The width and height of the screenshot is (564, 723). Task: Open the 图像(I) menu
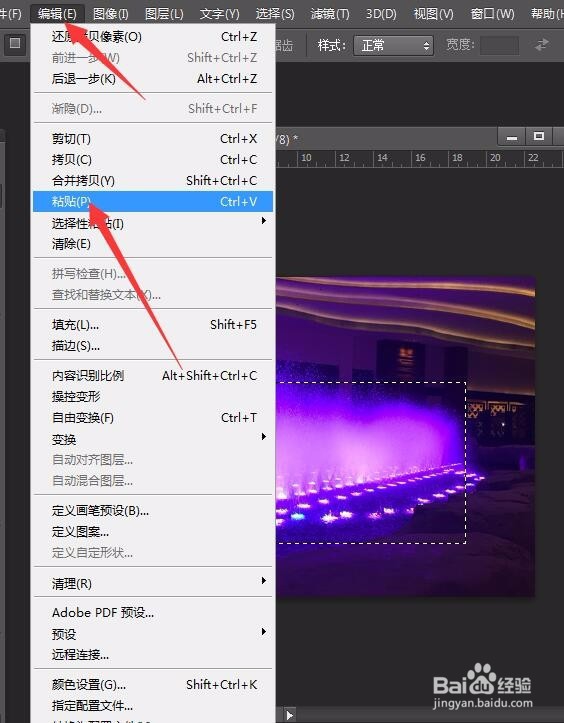pyautogui.click(x=111, y=13)
